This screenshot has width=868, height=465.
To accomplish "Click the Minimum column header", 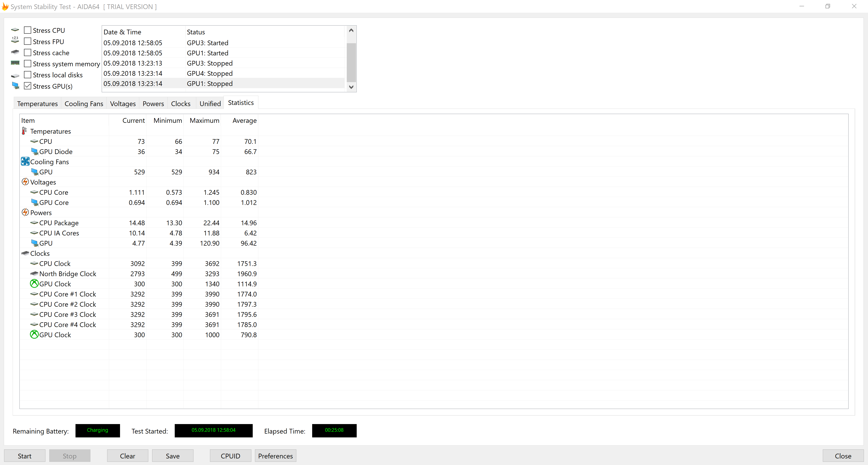I will (x=165, y=120).
